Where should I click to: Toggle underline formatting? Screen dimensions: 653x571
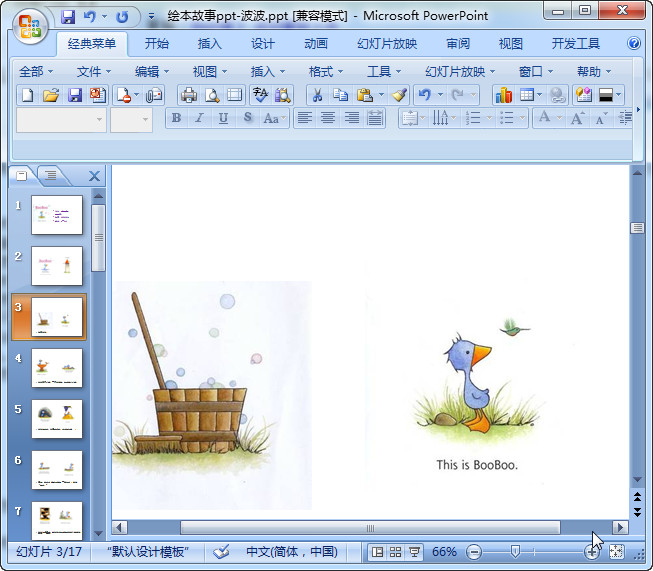pyautogui.click(x=223, y=118)
